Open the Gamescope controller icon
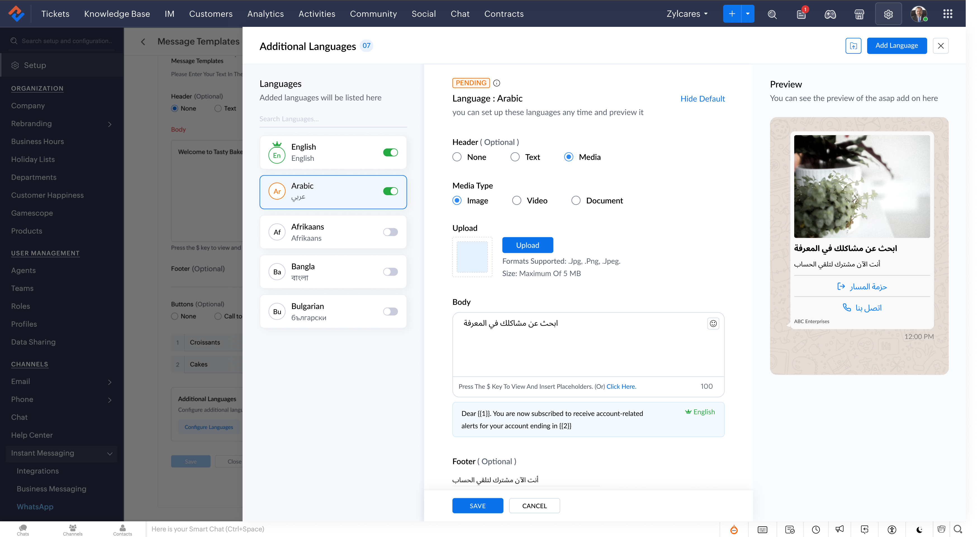 pos(830,14)
